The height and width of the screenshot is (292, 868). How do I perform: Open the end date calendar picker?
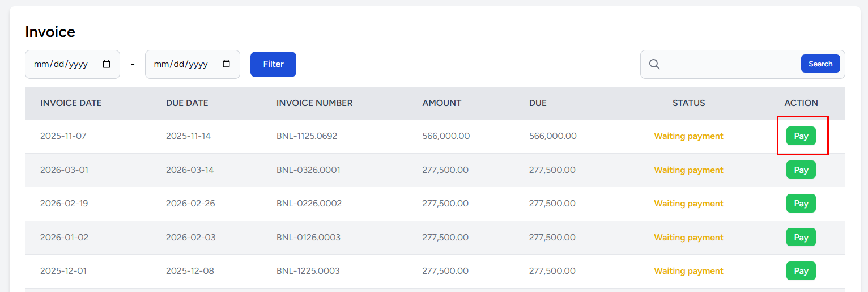coord(227,64)
